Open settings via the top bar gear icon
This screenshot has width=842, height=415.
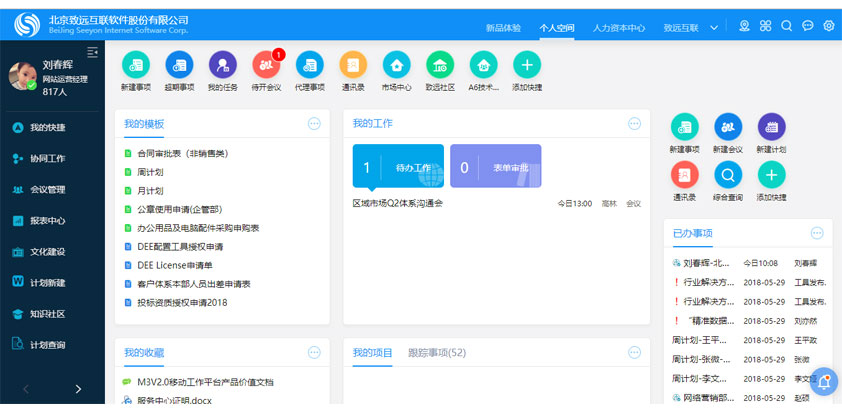point(828,26)
